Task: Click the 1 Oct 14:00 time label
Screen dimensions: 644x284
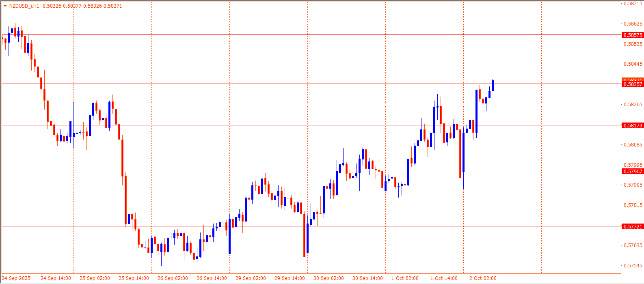Action: (x=444, y=278)
